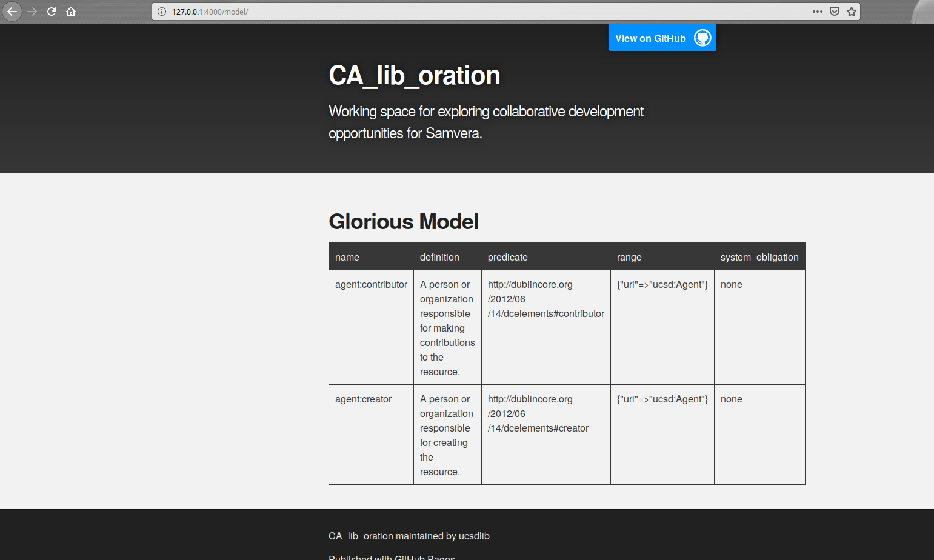Open the page actions ellipsis menu
The height and width of the screenshot is (560, 934).
pyautogui.click(x=818, y=11)
